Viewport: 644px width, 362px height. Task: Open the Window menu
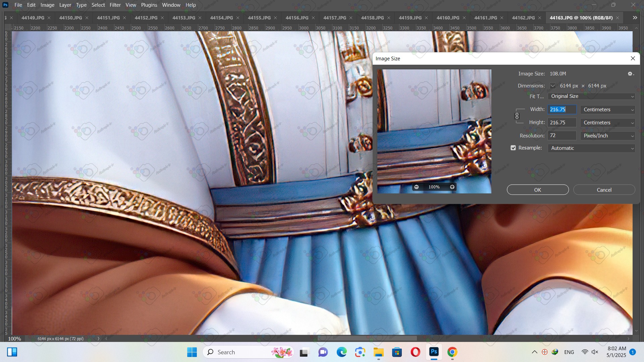click(x=171, y=5)
